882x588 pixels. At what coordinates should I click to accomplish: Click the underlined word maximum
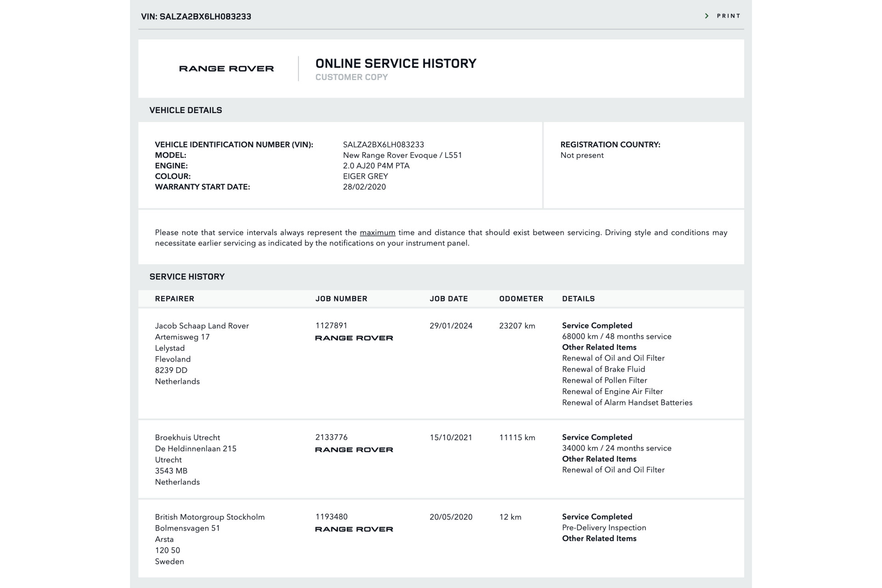tap(377, 232)
